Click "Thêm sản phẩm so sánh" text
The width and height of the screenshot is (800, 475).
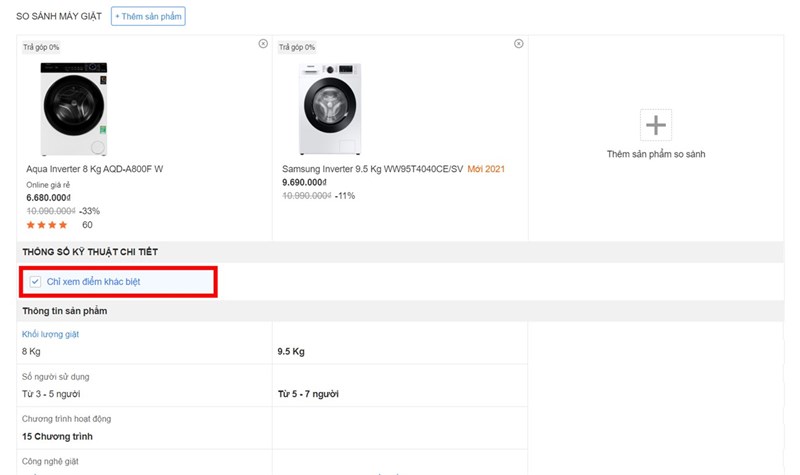click(656, 154)
